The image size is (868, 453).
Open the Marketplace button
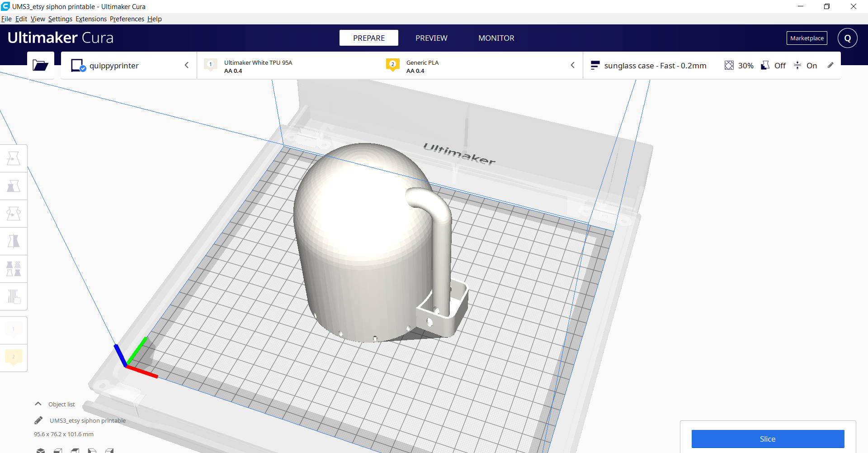(x=807, y=38)
